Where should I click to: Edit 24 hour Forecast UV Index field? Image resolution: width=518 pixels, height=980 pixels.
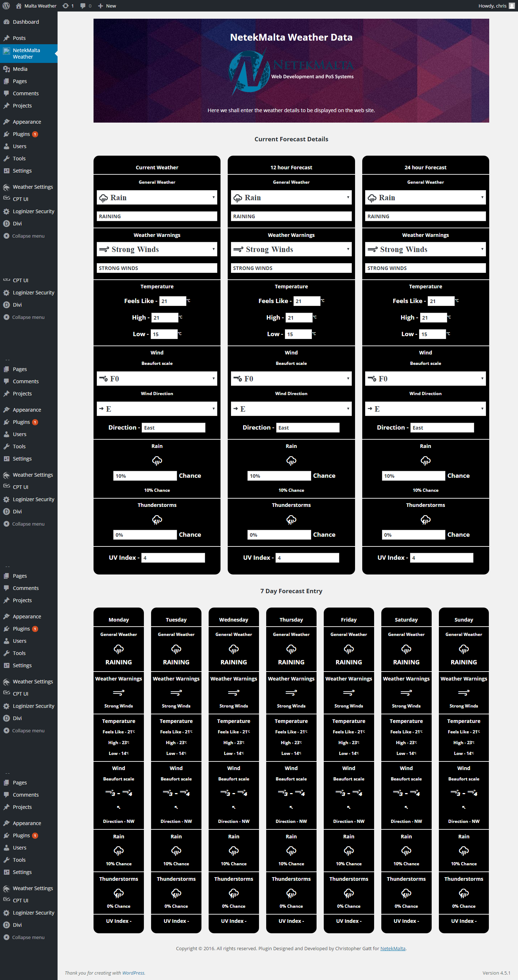pos(441,558)
